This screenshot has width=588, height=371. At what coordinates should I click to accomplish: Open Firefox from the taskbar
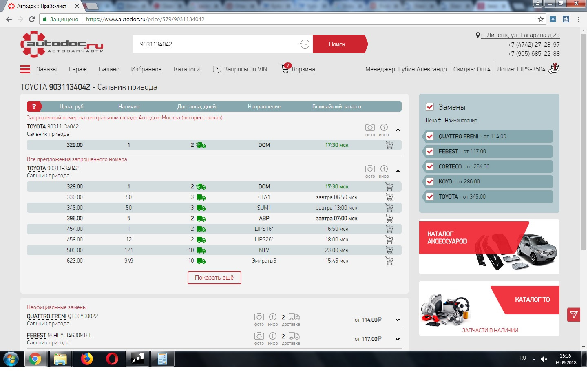pos(87,359)
